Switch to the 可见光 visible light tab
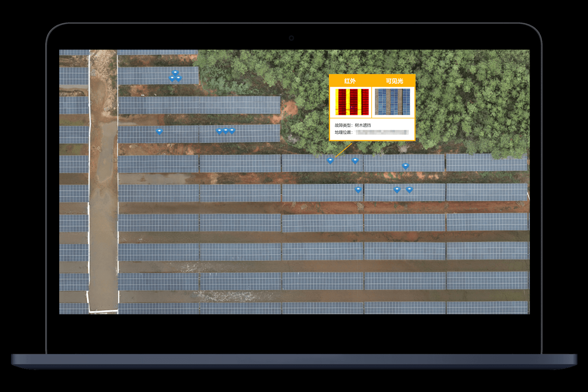Viewport: 588px width, 392px height. click(x=394, y=81)
